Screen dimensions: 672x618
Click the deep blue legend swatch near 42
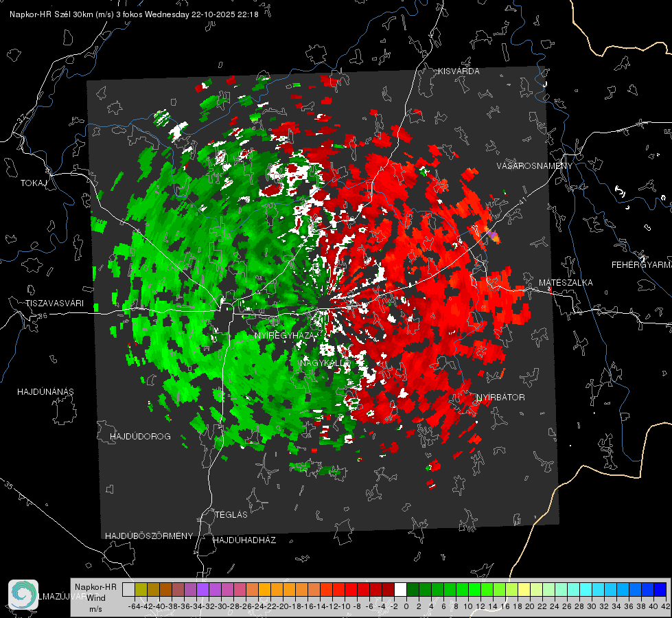(x=660, y=590)
